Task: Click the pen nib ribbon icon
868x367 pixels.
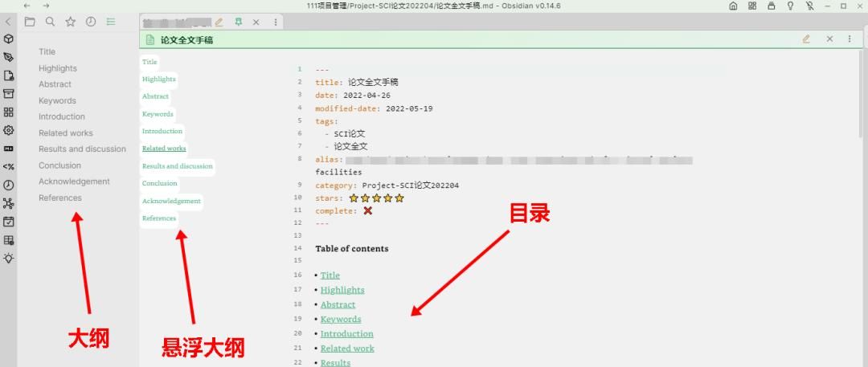Action: (8, 58)
